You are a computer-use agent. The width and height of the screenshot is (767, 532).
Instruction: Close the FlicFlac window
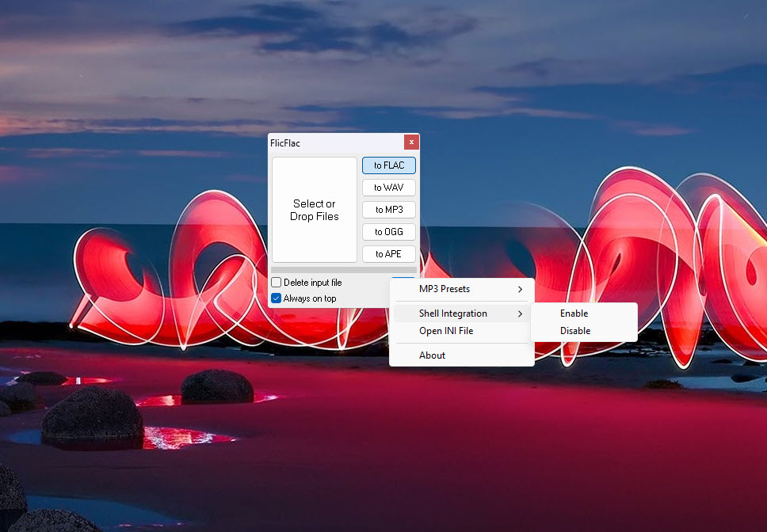(x=411, y=142)
